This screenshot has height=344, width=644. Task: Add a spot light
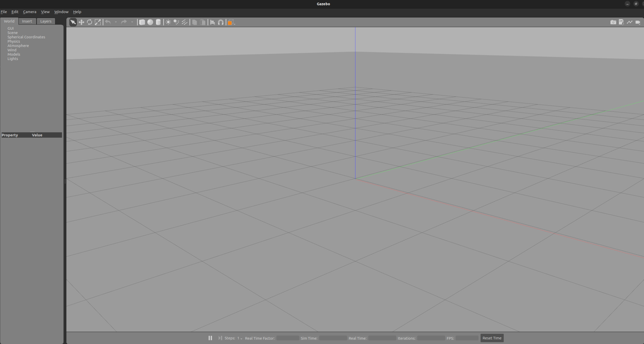[176, 22]
